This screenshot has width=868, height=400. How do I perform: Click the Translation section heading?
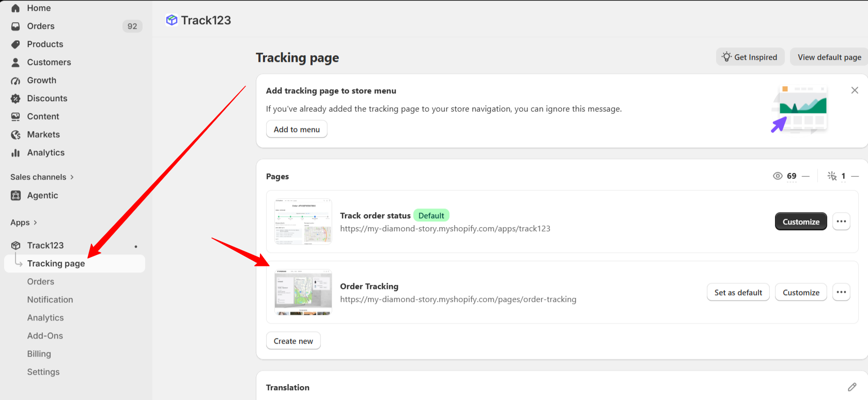pyautogui.click(x=288, y=388)
